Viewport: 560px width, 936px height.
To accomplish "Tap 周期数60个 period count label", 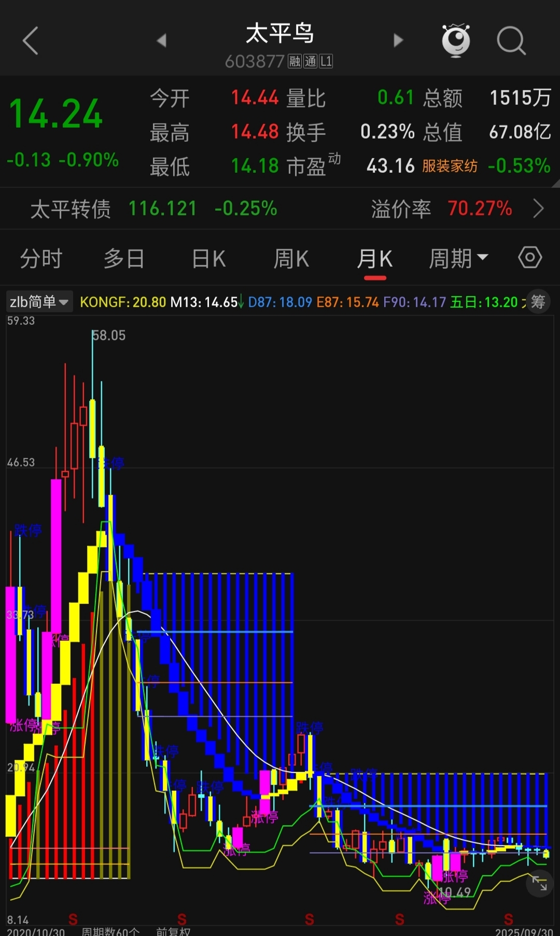I will coord(110,932).
